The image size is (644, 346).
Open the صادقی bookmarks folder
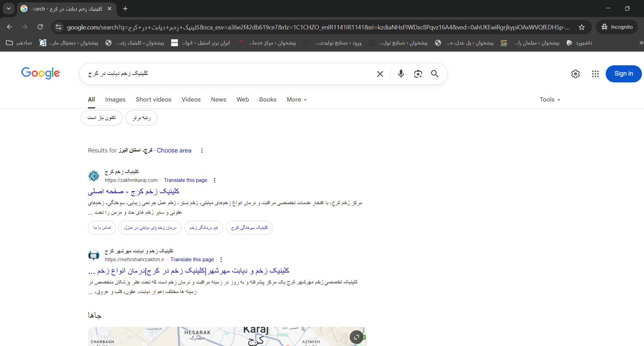[19, 43]
